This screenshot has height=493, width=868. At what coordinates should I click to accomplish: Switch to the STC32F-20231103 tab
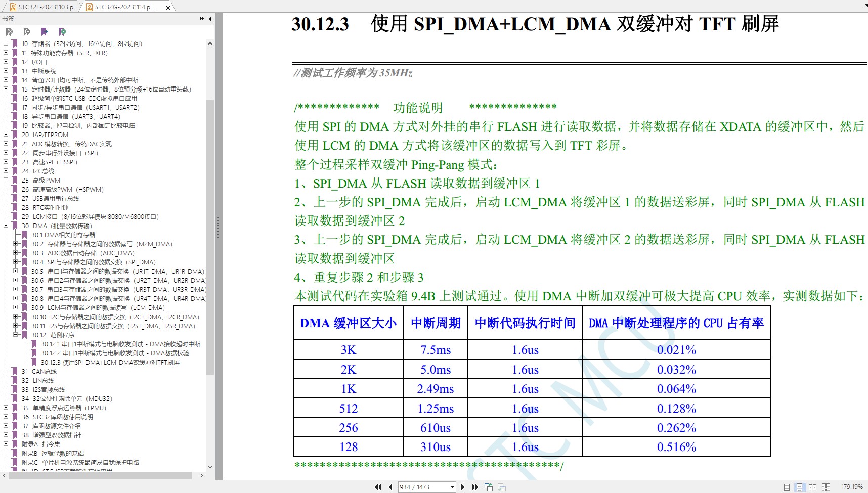pyautogui.click(x=44, y=7)
